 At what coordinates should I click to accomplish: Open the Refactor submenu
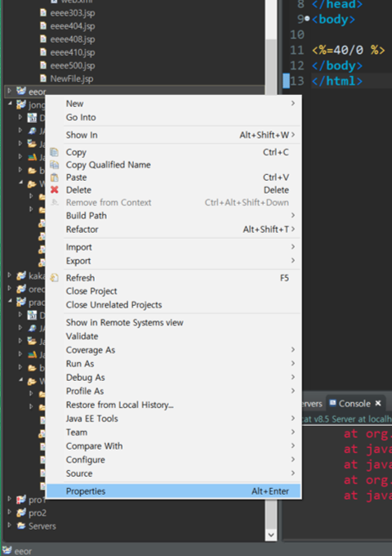[x=173, y=230]
